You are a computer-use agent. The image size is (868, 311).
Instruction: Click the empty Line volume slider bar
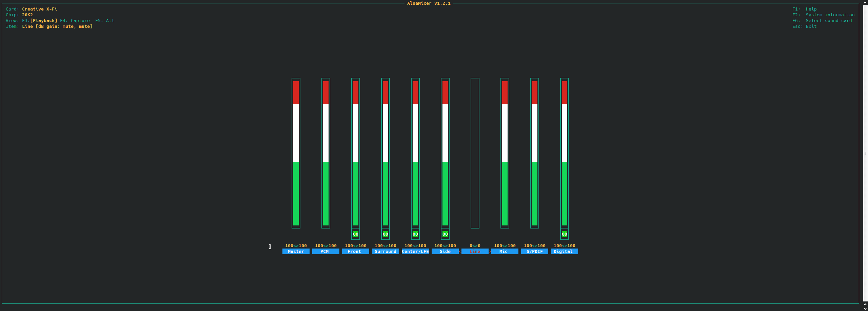point(475,153)
